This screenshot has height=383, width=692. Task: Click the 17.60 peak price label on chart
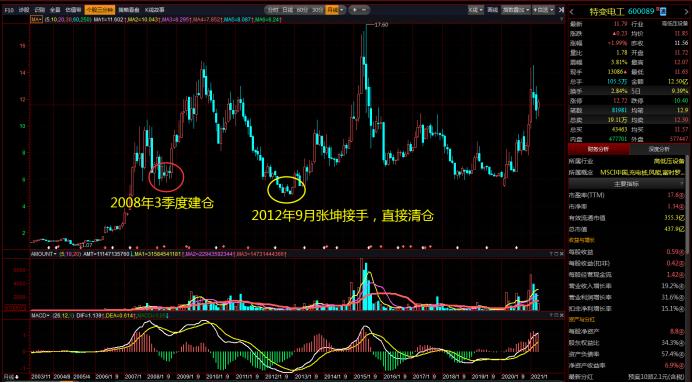(380, 25)
